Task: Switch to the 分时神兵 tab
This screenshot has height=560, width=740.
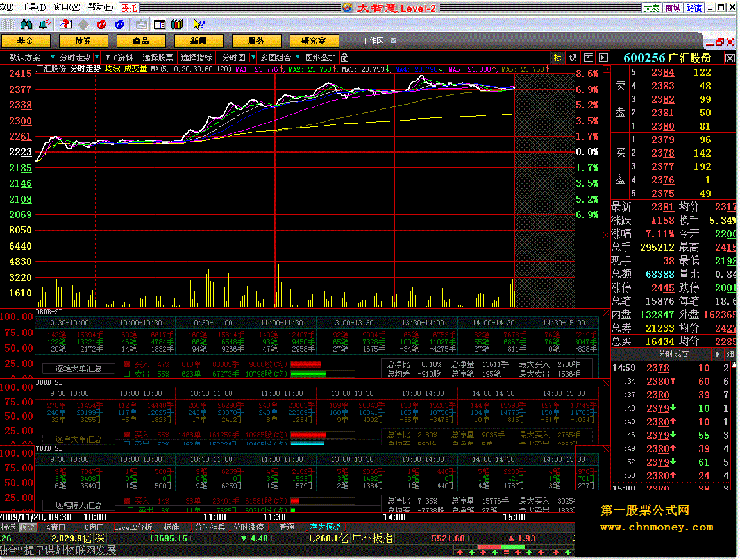Action: tap(210, 527)
